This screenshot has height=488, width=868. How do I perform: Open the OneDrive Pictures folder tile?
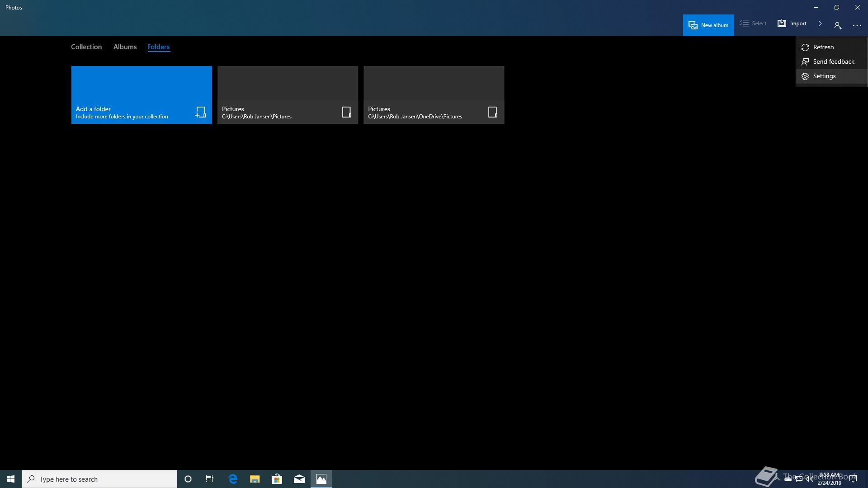pyautogui.click(x=434, y=95)
